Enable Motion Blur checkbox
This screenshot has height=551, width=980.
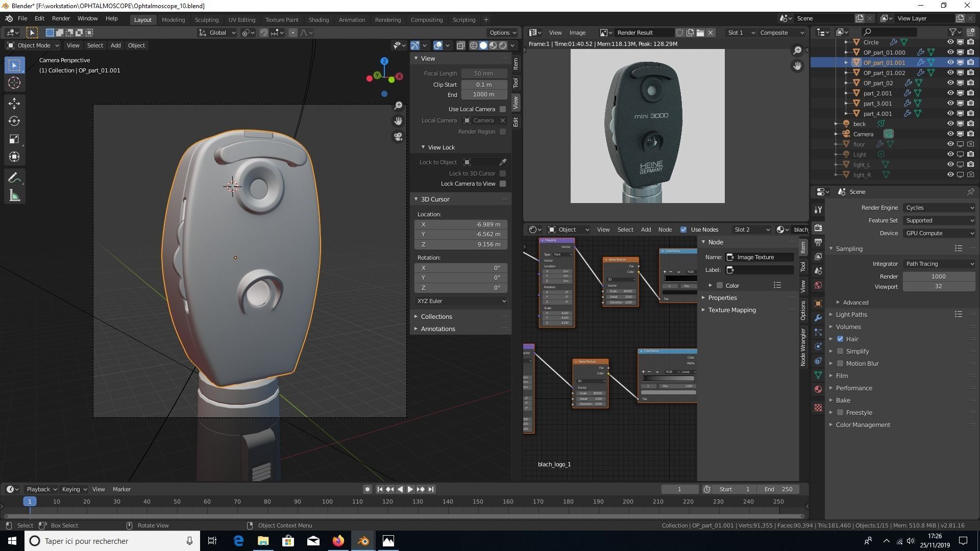click(x=840, y=363)
